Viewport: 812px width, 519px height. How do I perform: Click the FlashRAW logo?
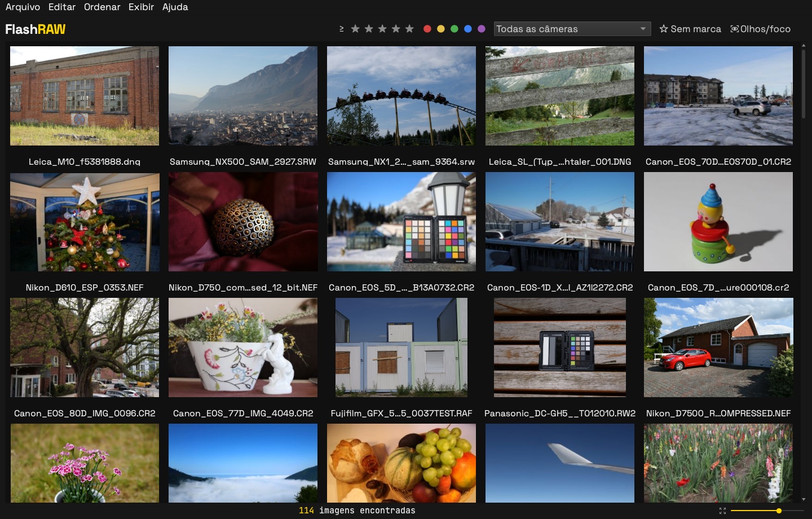pyautogui.click(x=36, y=29)
